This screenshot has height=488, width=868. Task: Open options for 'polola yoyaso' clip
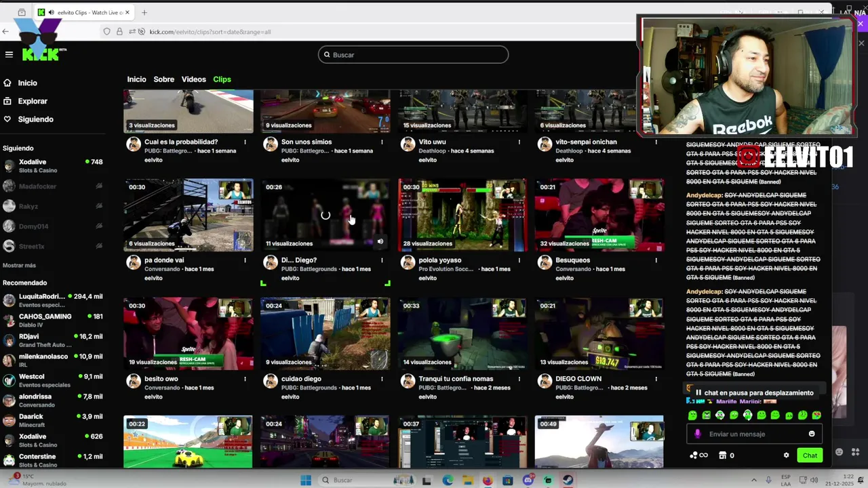pos(519,260)
